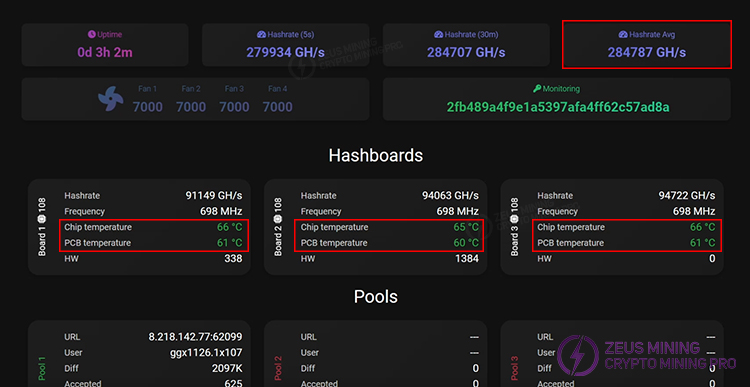Click Board 1 chip temperature 66 °C

tap(230, 227)
